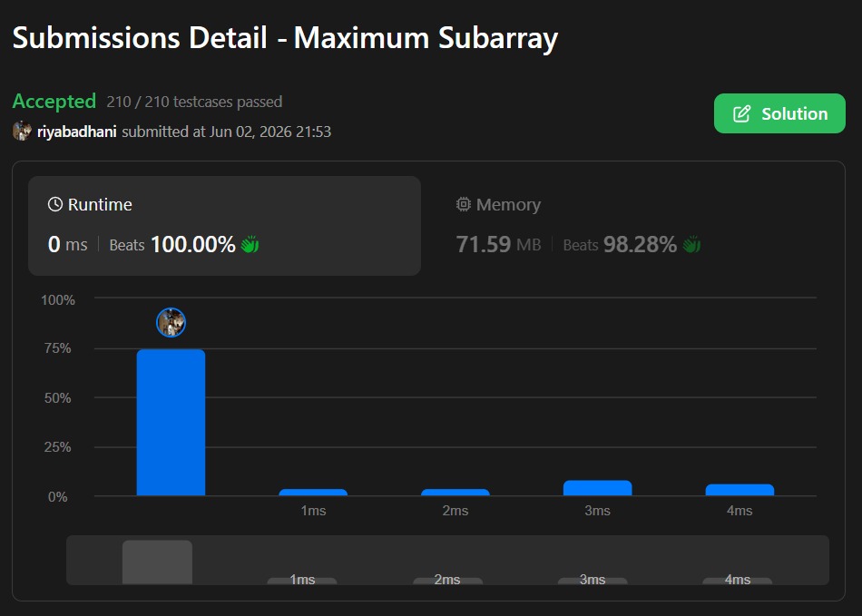
Task: Click the '50%' y-axis label
Action: (x=58, y=398)
